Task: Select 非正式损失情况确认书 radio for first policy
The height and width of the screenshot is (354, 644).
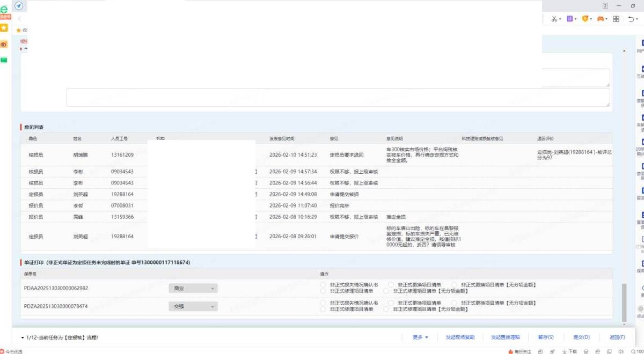Action: point(323,285)
